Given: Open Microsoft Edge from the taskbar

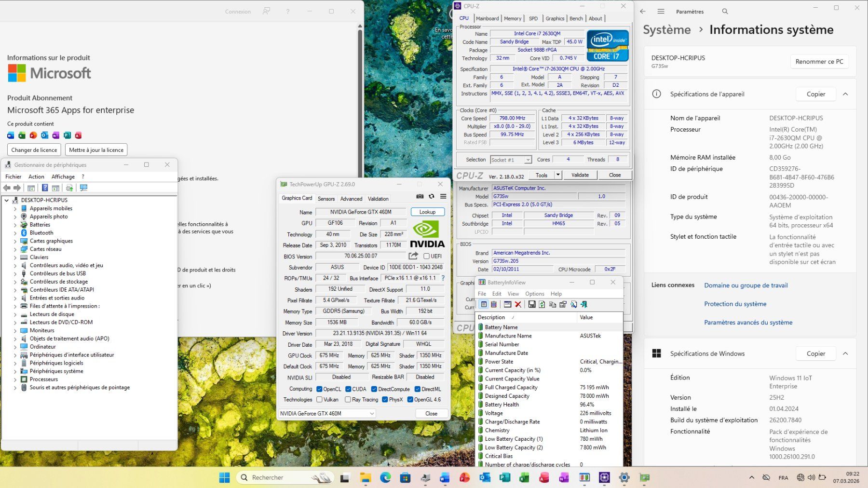Looking at the screenshot, I should tap(385, 477).
